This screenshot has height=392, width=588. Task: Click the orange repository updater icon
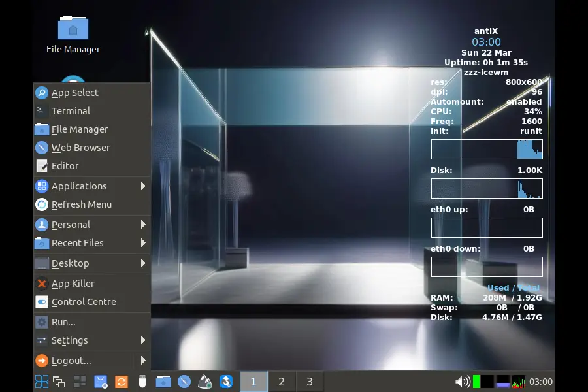pyautogui.click(x=122, y=382)
